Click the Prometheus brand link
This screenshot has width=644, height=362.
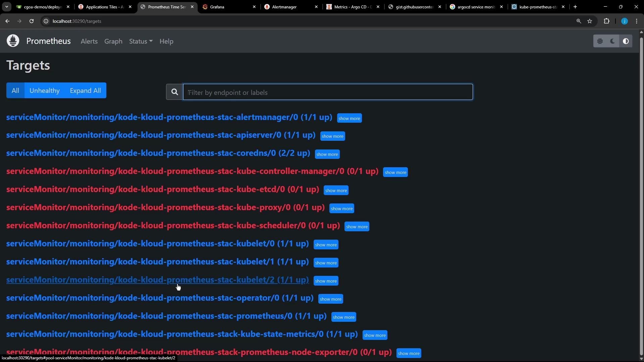(49, 41)
